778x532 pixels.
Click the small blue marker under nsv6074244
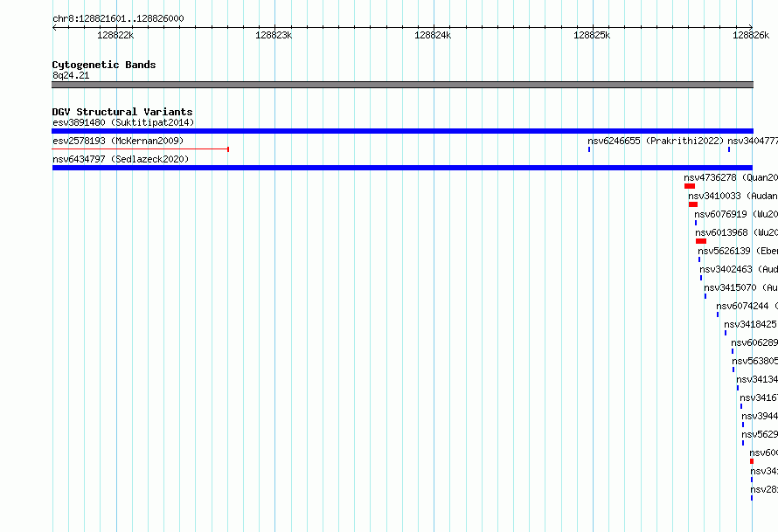point(718,314)
